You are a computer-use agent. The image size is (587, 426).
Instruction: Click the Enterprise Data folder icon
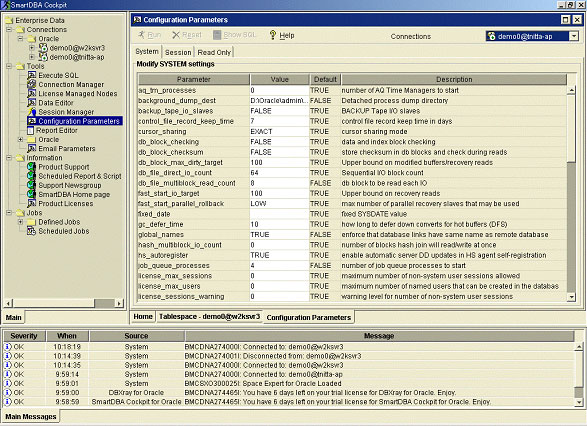[9, 20]
